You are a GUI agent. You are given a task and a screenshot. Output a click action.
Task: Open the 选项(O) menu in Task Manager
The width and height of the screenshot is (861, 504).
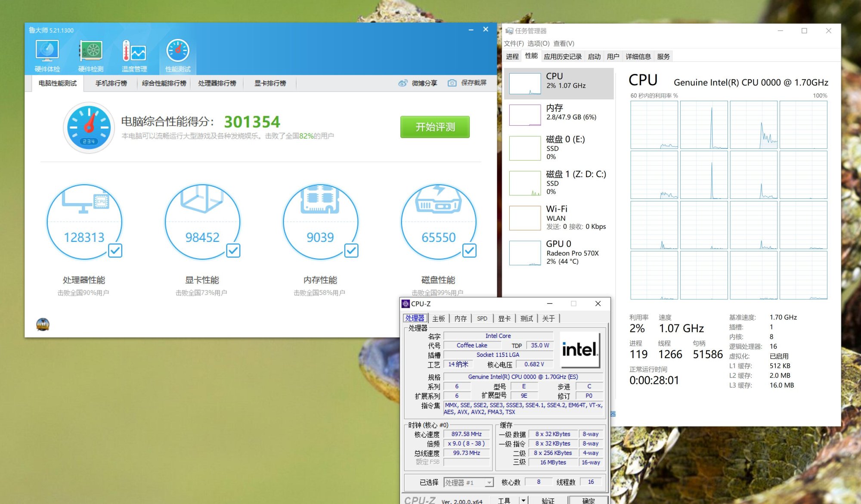pos(538,43)
